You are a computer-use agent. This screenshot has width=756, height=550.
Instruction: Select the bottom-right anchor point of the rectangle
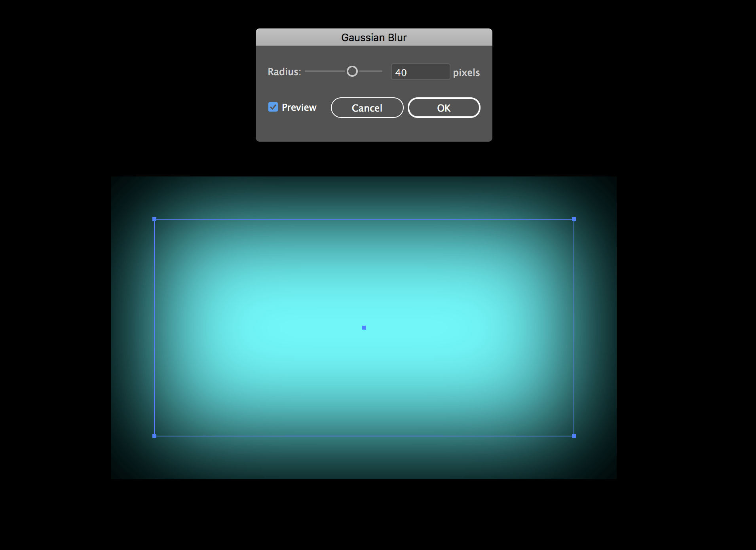pos(574,436)
